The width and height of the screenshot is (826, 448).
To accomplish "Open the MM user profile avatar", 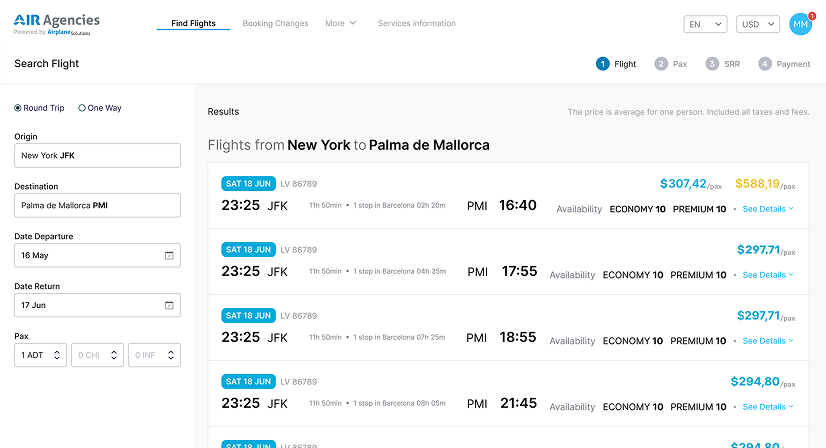I will coord(800,24).
